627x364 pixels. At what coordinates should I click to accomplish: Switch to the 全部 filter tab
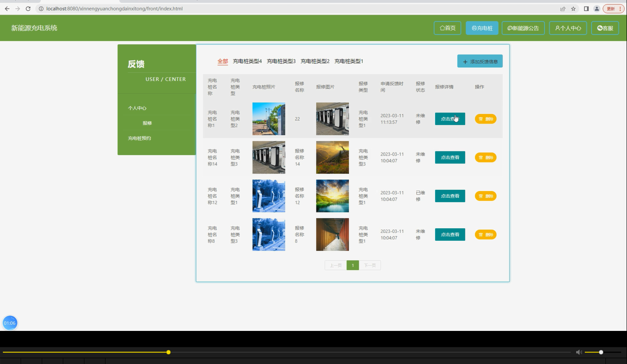[223, 61]
